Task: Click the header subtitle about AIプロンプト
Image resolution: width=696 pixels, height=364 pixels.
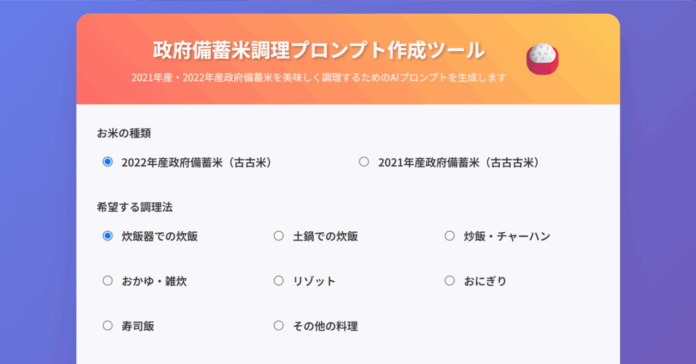Action: (319, 78)
